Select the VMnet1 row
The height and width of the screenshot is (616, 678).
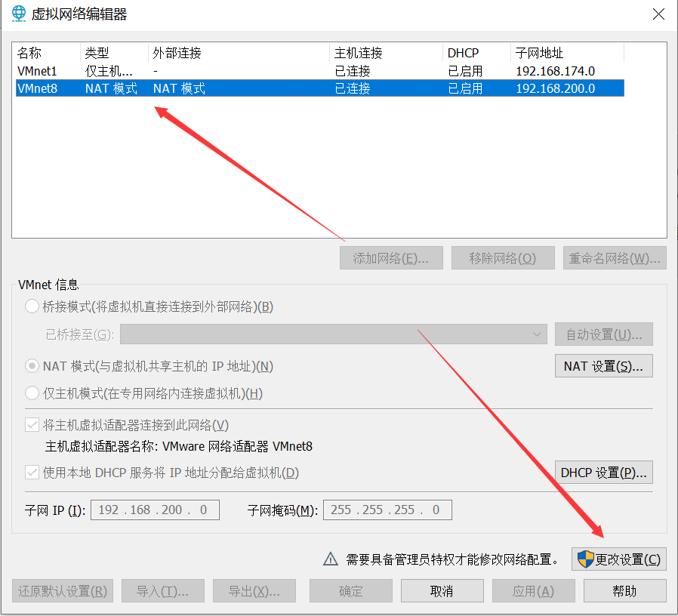coord(319,71)
